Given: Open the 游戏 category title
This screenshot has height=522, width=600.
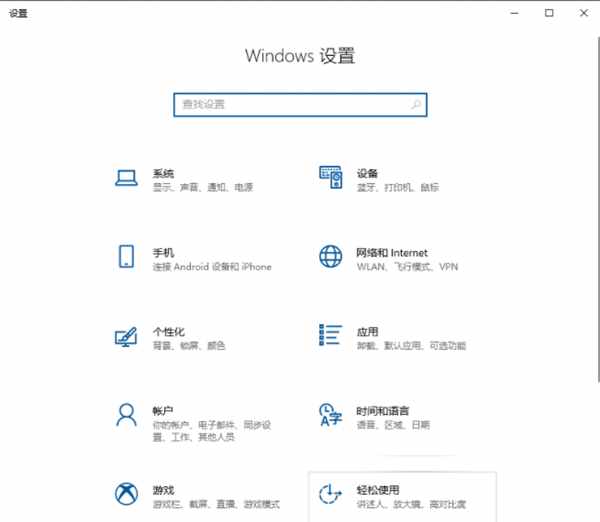Looking at the screenshot, I should click(163, 490).
